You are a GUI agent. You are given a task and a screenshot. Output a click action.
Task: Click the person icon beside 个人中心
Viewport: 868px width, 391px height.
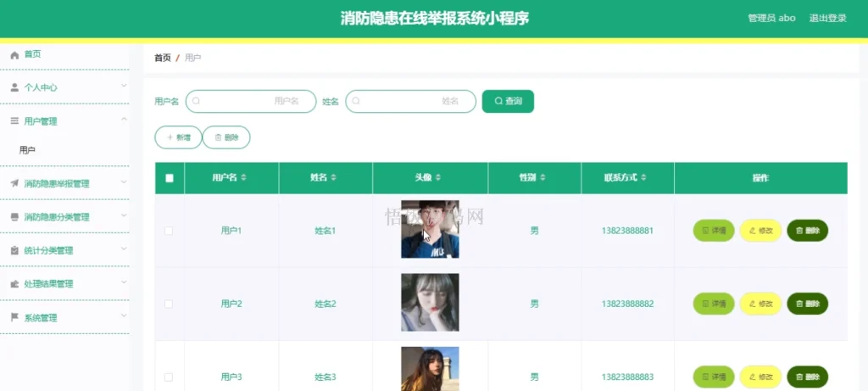[14, 87]
